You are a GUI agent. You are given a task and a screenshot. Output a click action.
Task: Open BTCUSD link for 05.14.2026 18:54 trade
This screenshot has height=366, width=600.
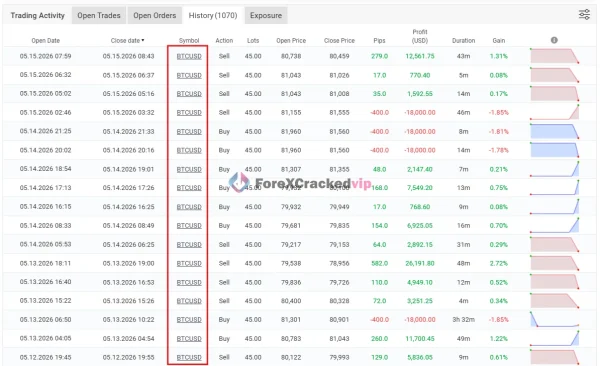[189, 169]
